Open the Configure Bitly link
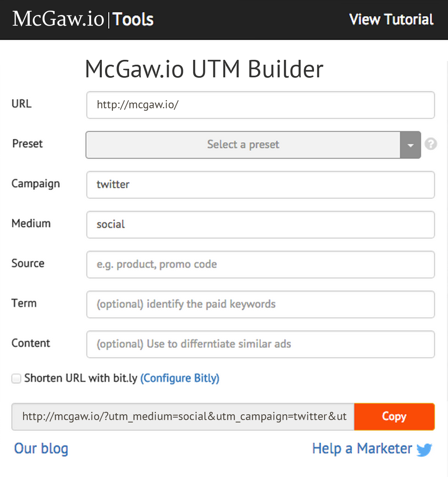448x477 pixels. tap(180, 378)
